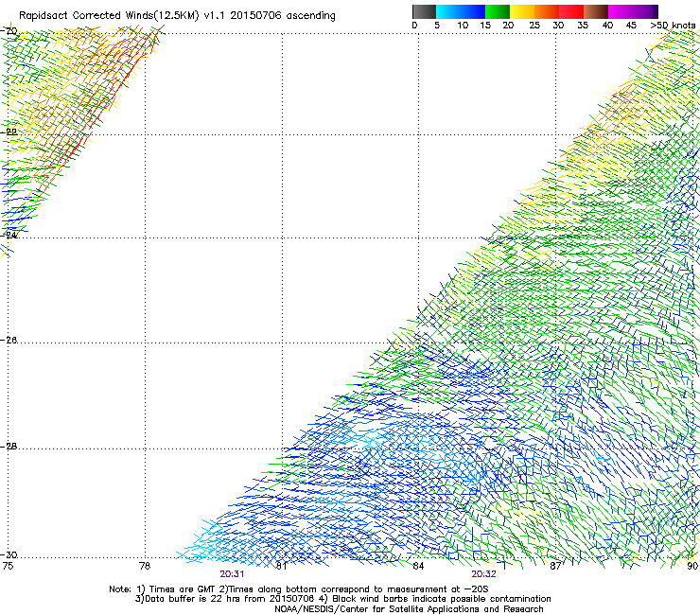Click the yellow 20–25 knots legend color

(522, 11)
